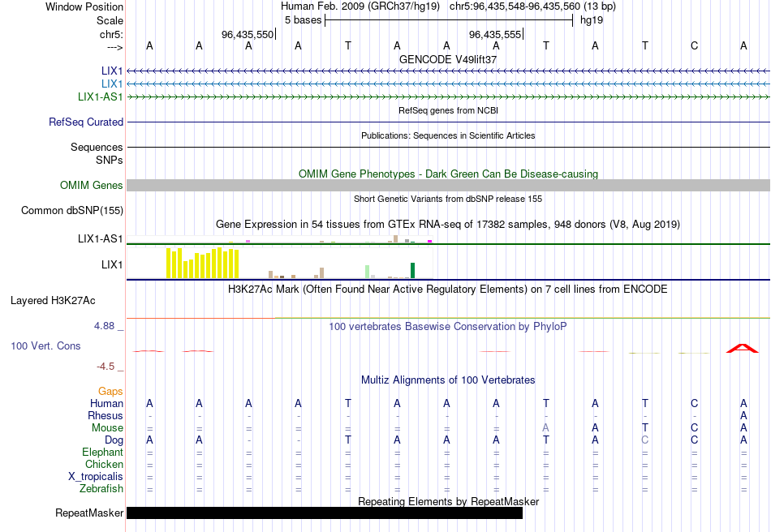Image resolution: width=771 pixels, height=532 pixels.
Task: Select the dark blue LIX1 GENCODE transcript label
Action: coord(112,71)
